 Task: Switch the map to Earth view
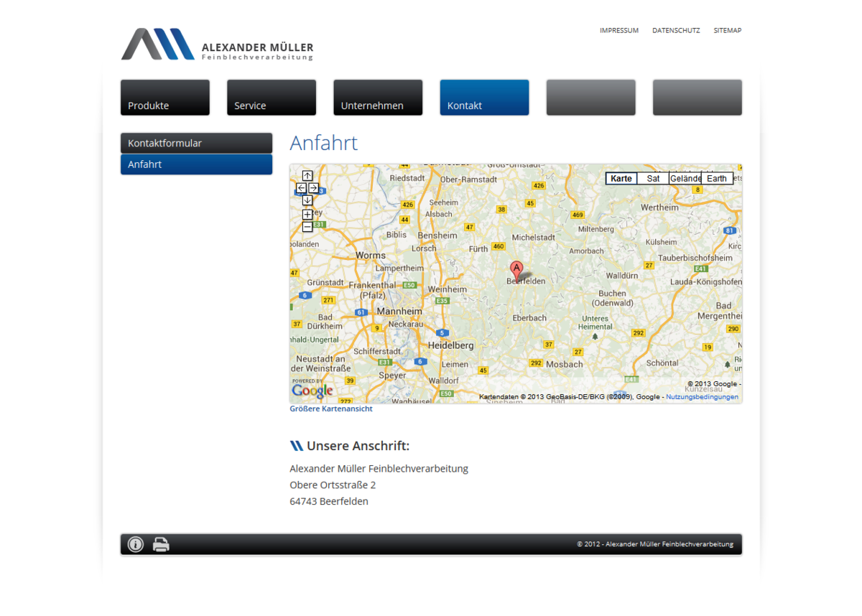(x=717, y=178)
